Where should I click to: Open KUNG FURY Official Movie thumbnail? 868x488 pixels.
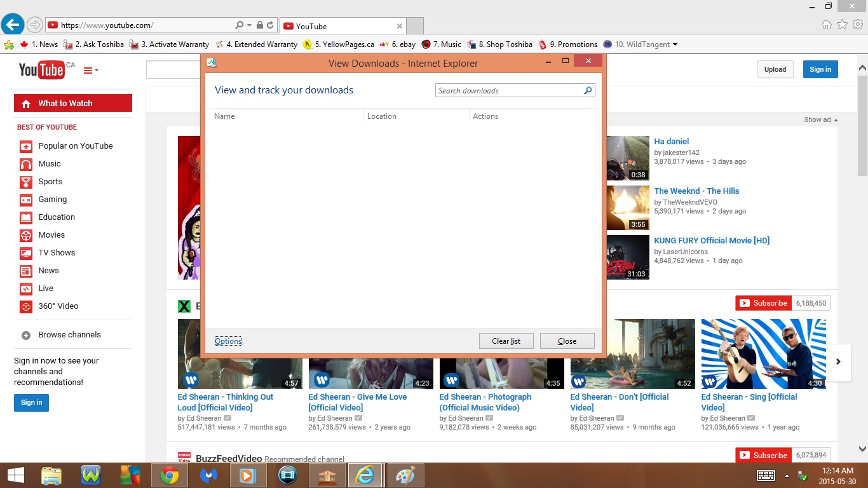coord(628,257)
